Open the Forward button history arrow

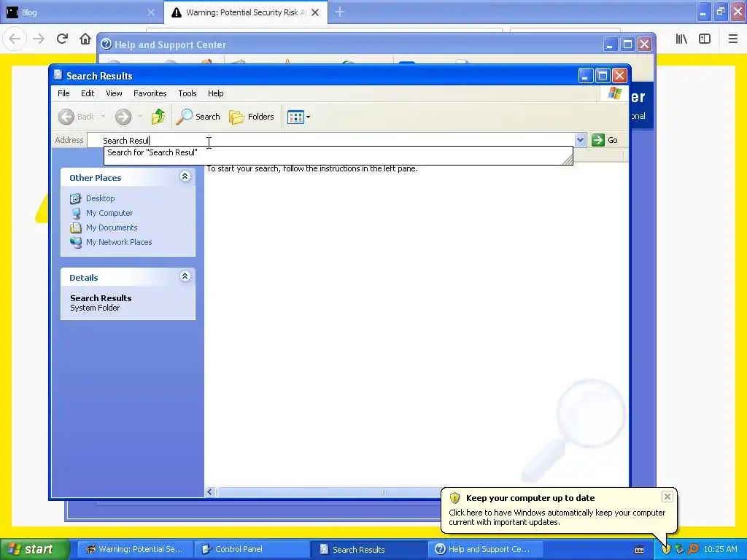[x=140, y=117]
